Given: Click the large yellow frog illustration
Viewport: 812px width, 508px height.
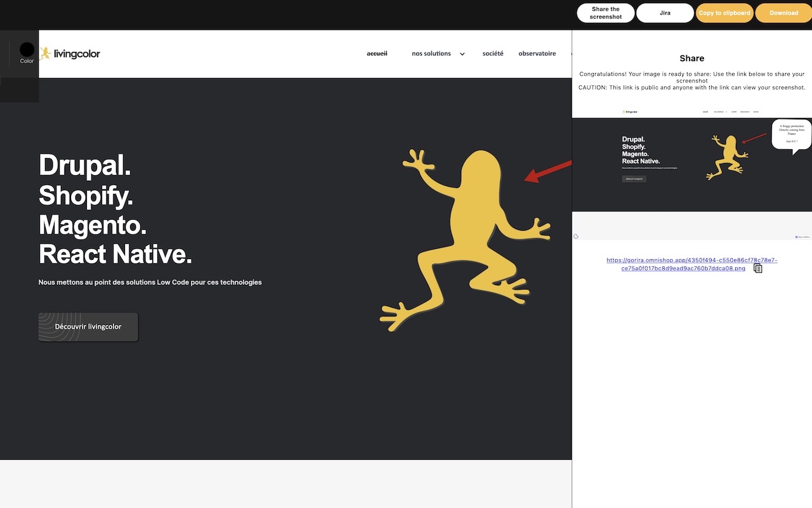Looking at the screenshot, I should [x=466, y=240].
